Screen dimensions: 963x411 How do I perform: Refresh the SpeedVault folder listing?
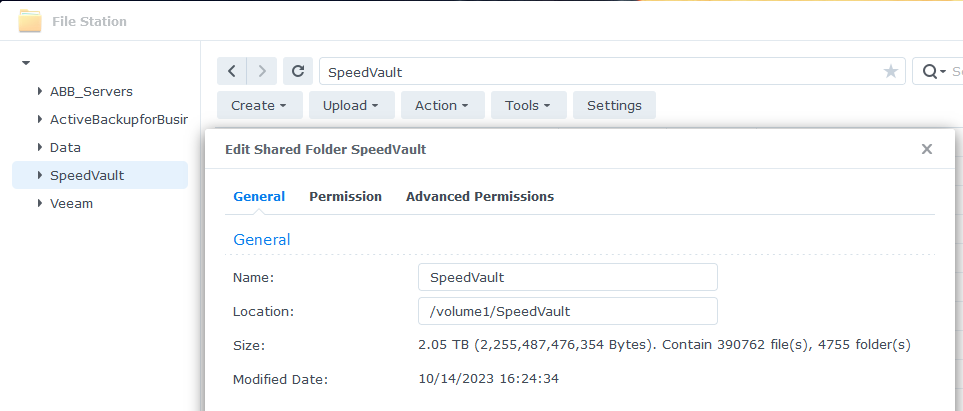(x=298, y=71)
